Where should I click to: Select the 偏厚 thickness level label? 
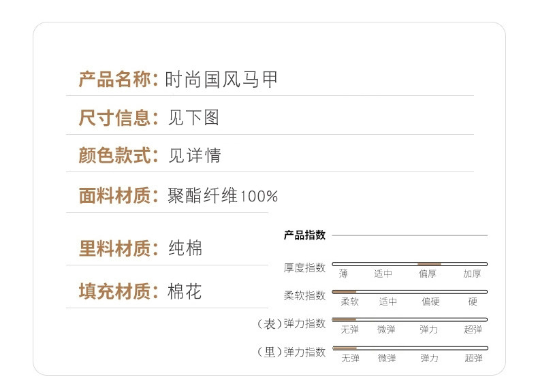428,274
